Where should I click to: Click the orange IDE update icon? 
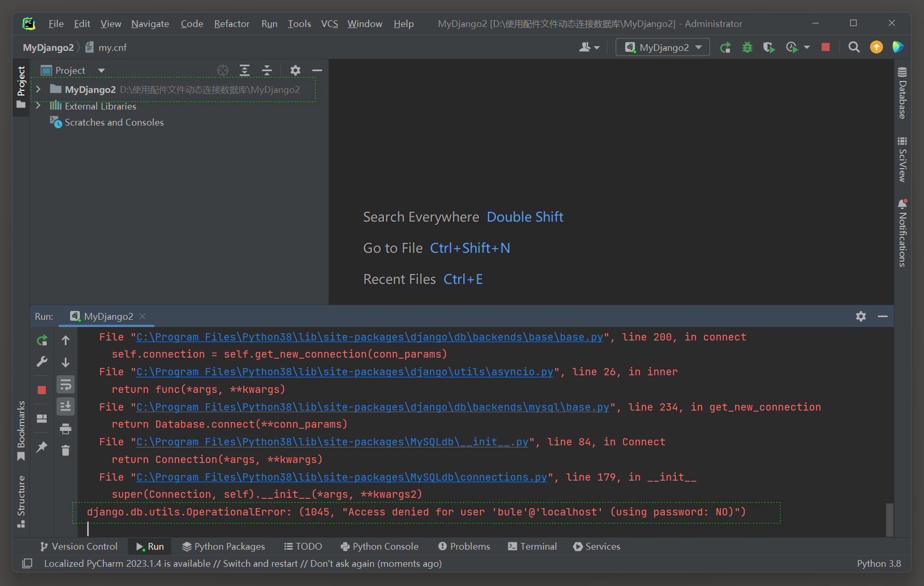pos(876,47)
